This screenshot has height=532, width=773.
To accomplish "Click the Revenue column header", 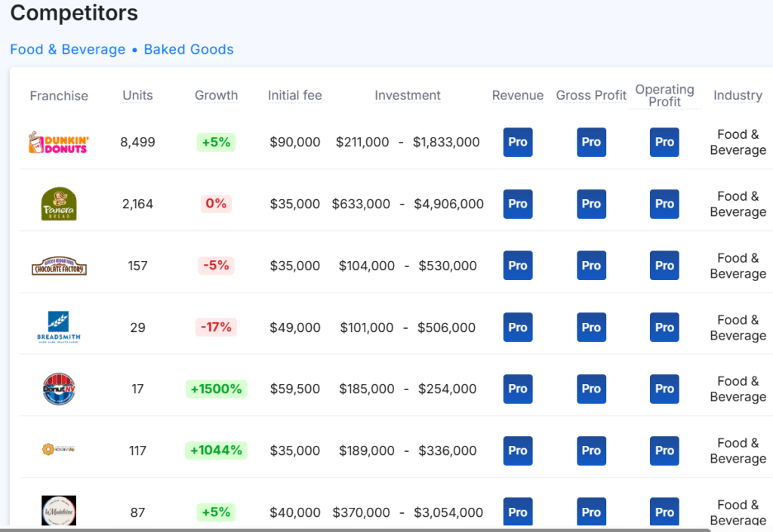I will [x=518, y=96].
